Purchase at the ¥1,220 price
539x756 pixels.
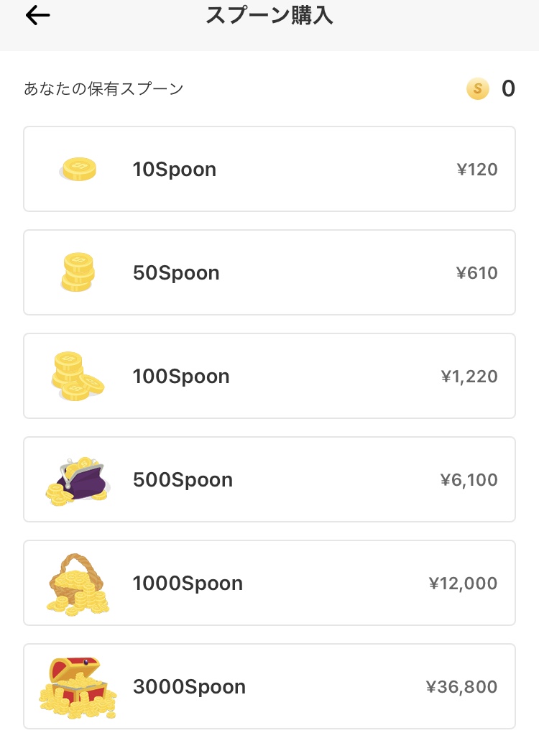point(469,377)
